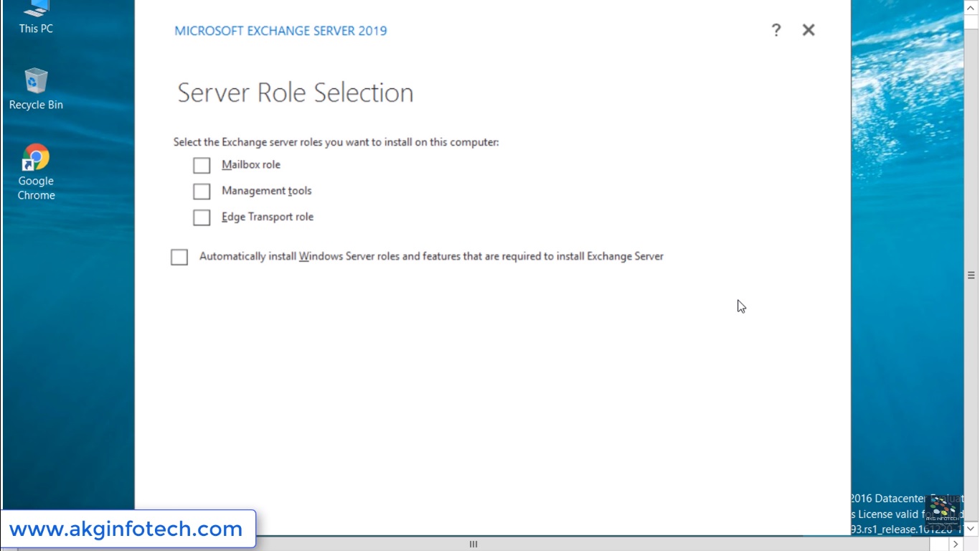Image resolution: width=980 pixels, height=551 pixels.
Task: Click the 'Select the Exchange server roles' instruction text
Action: tap(336, 142)
